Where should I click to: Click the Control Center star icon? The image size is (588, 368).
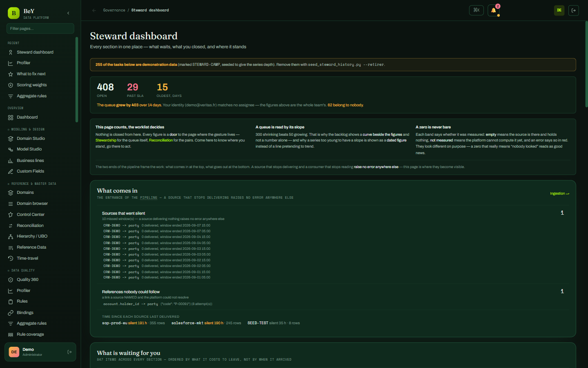[x=11, y=215]
